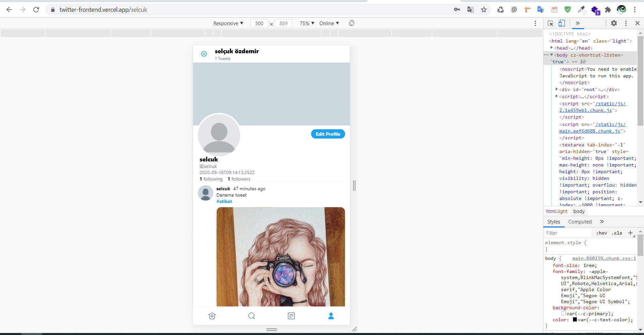Select the profile icon in bottom nav

(331, 316)
